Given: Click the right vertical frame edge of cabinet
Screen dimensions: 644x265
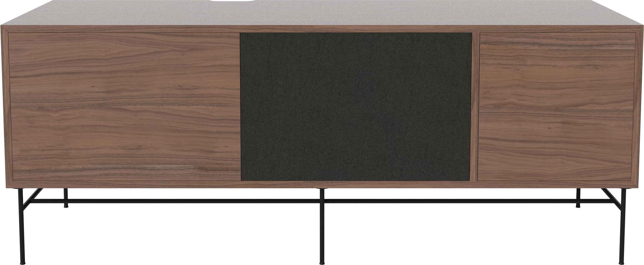Looking at the screenshot, I should click(640, 106).
